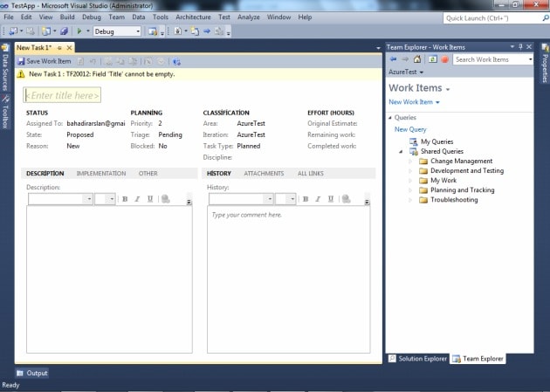Collapse the Queries section
The width and height of the screenshot is (550, 392).
tap(390, 118)
